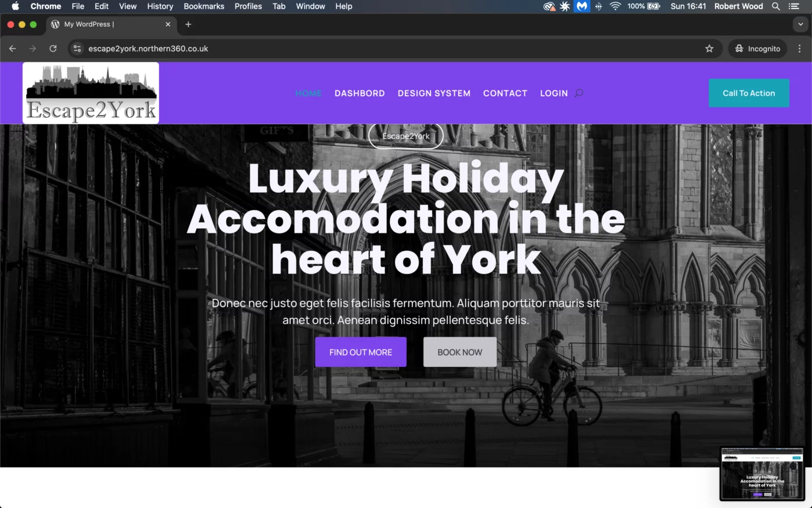This screenshot has width=812, height=508.
Task: Go to the HOME nav link
Action: pyautogui.click(x=309, y=93)
